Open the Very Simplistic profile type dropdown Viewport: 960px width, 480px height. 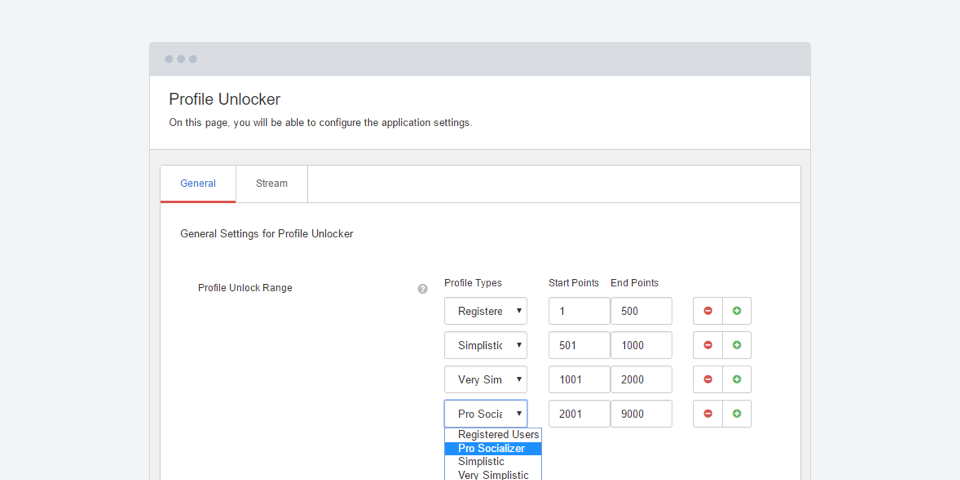pos(485,380)
